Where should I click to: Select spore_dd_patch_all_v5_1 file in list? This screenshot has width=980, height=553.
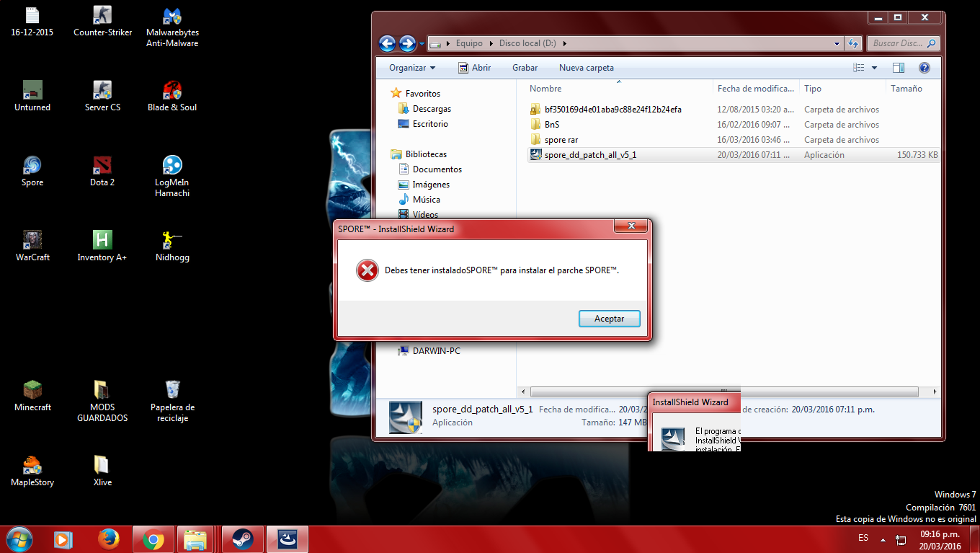coord(734,155)
